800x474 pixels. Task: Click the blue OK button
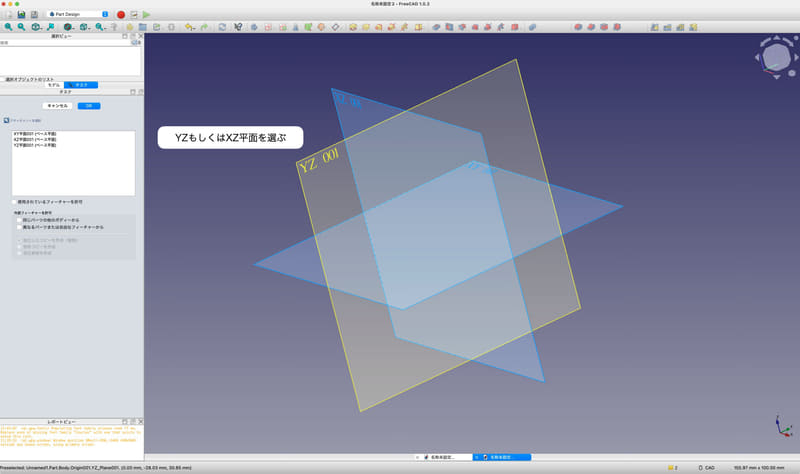click(89, 106)
